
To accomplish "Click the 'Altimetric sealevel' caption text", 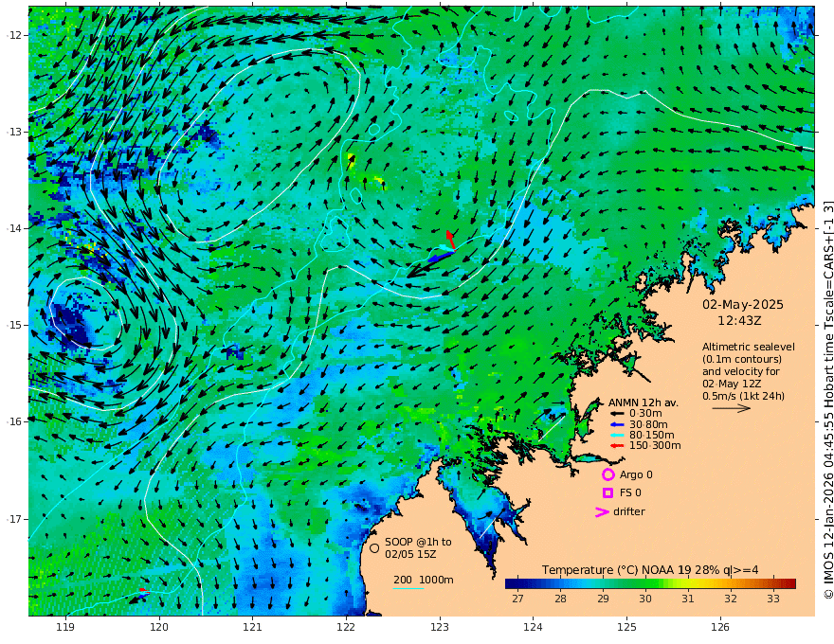I will 749,347.
